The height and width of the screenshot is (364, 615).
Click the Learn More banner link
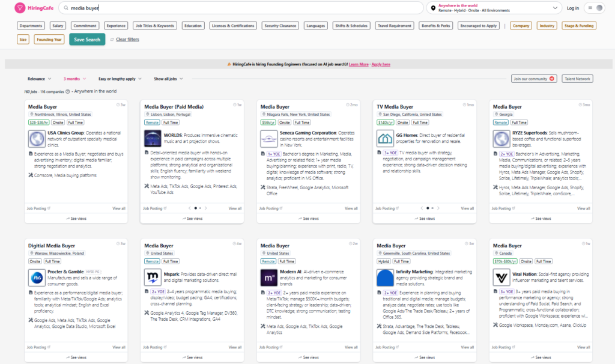tap(359, 64)
